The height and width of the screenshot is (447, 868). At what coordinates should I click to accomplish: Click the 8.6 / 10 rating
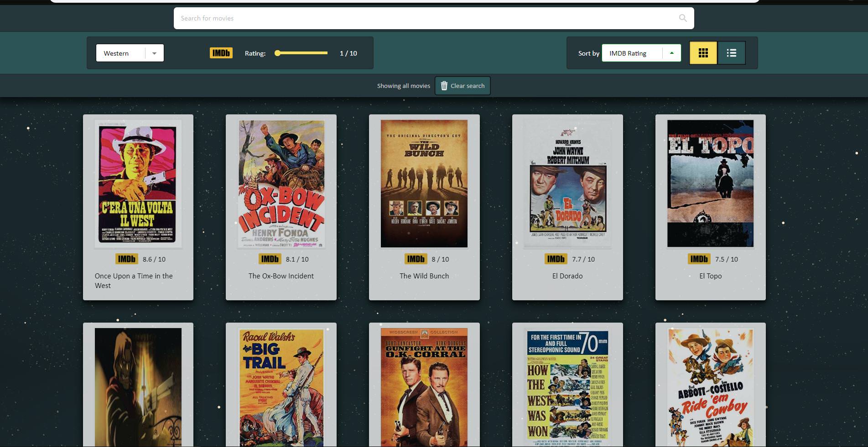pos(154,259)
